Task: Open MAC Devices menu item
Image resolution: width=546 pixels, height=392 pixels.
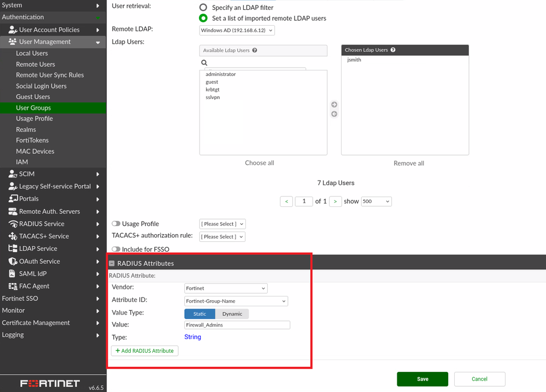Action: point(35,151)
